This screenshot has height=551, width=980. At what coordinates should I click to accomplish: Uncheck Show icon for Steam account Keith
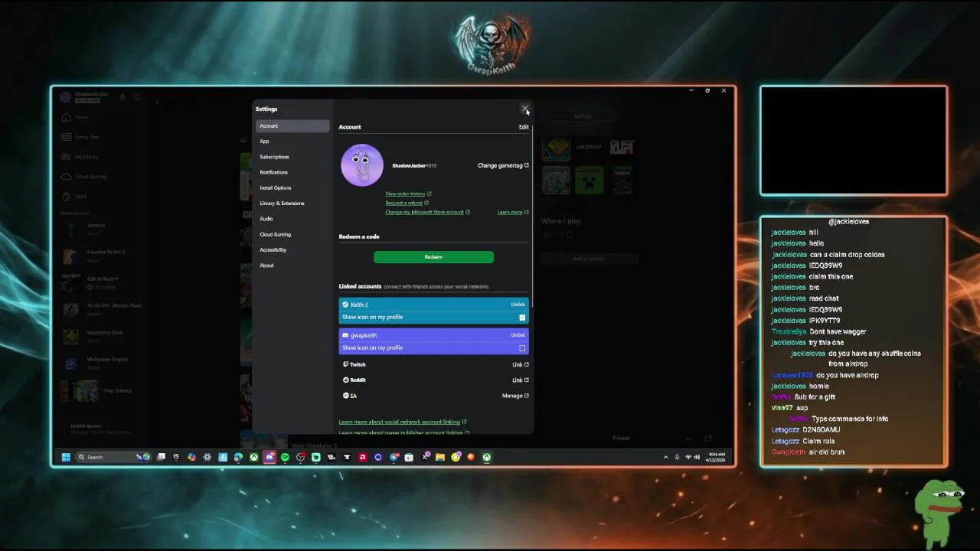pos(522,317)
